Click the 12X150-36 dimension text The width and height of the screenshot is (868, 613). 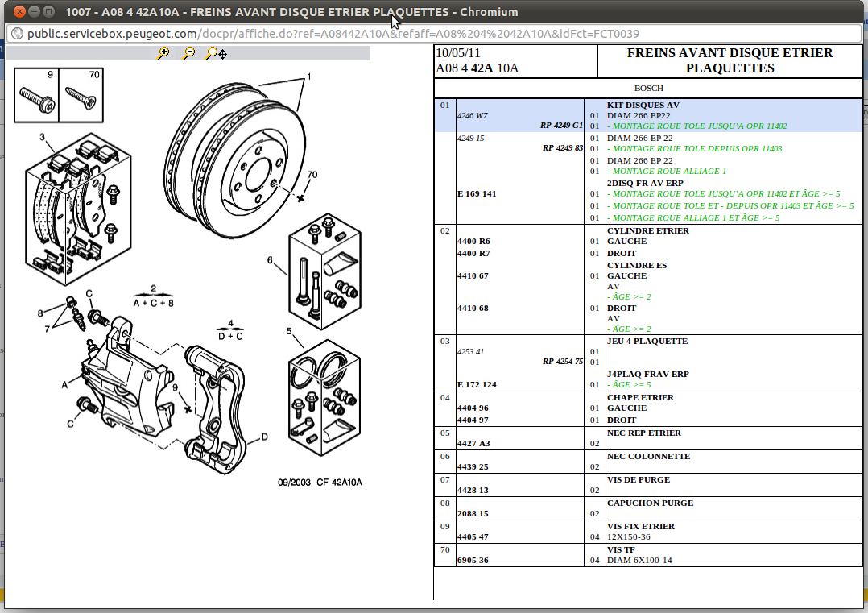628,536
